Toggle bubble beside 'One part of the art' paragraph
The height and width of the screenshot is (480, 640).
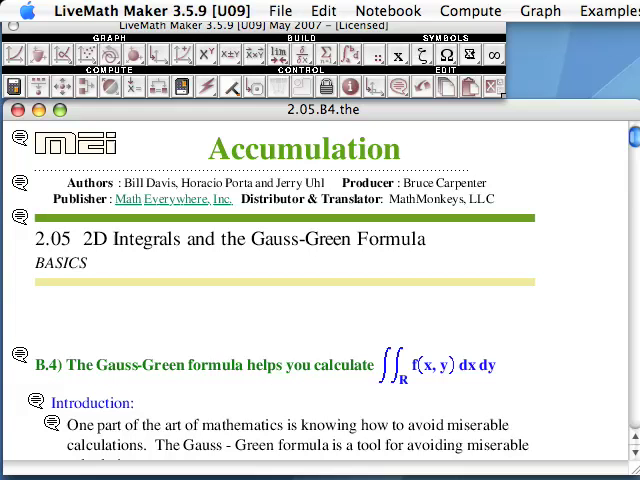tap(52, 423)
